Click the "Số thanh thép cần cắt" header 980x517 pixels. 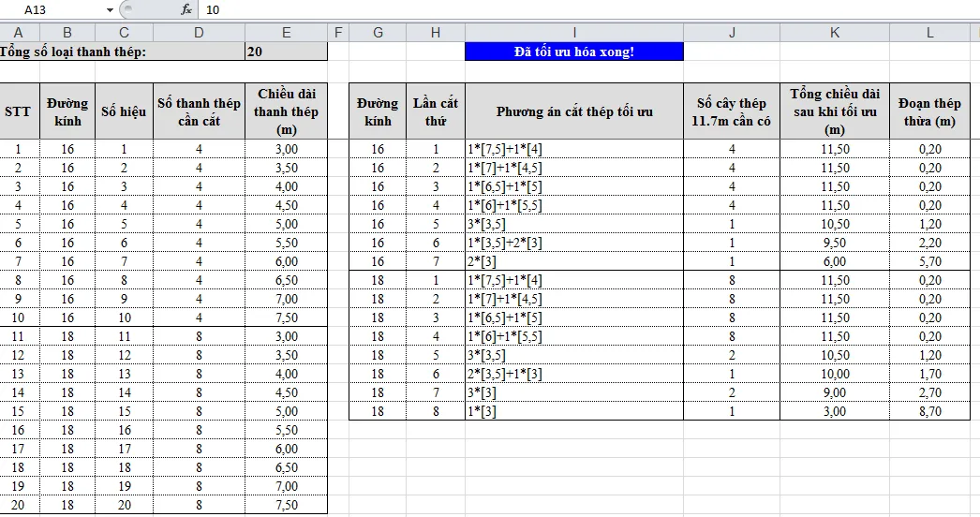[x=199, y=111]
